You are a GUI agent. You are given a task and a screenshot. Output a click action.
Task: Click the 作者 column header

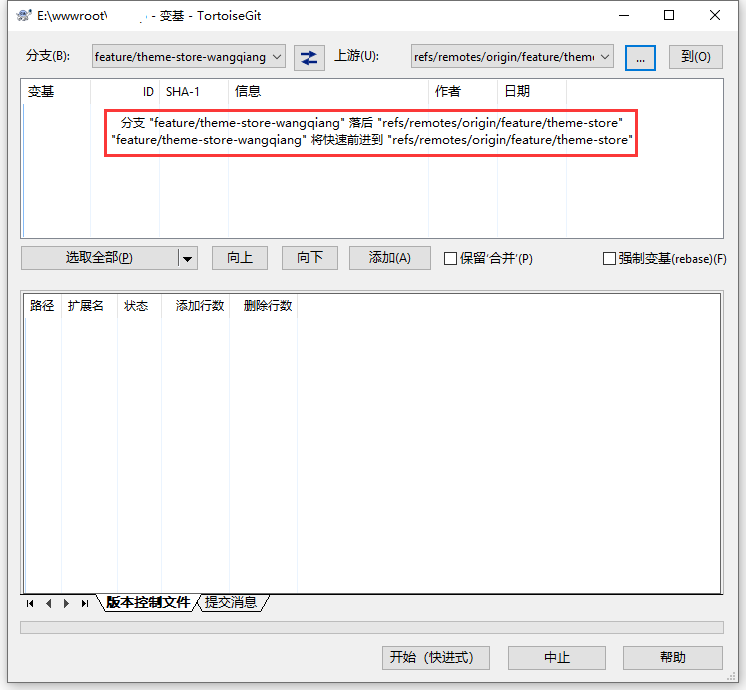(x=463, y=91)
